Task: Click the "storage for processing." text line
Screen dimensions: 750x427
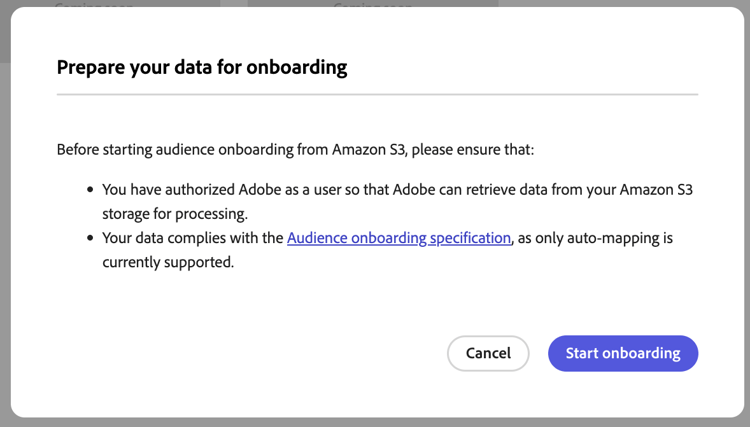Action: 175,212
